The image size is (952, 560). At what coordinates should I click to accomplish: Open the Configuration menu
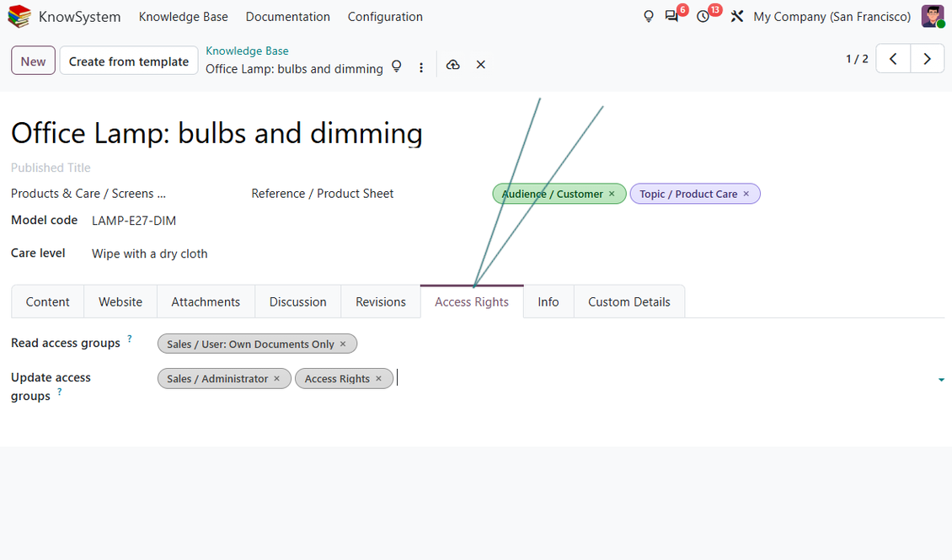(385, 16)
